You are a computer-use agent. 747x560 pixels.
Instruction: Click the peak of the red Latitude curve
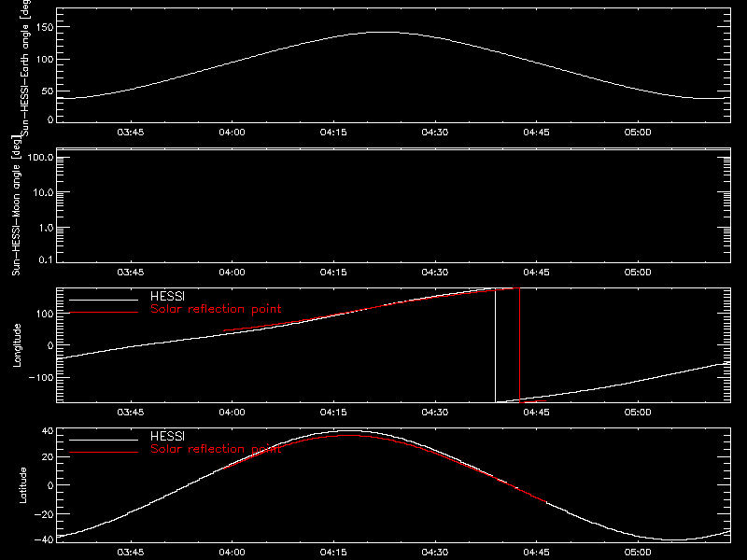pos(350,435)
